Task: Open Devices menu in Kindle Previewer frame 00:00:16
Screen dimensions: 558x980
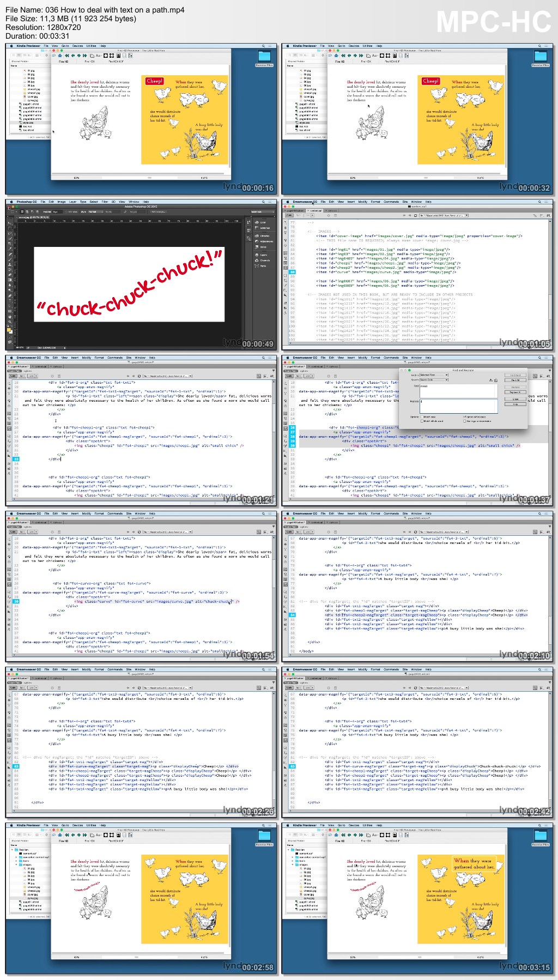Action: tap(78, 46)
